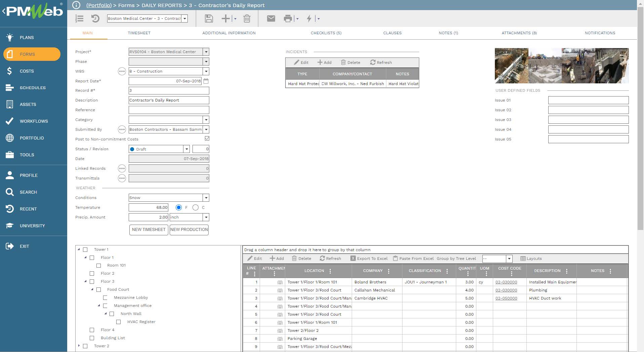Check the HVAC Register tree checkbox
644x352 pixels.
119,322
